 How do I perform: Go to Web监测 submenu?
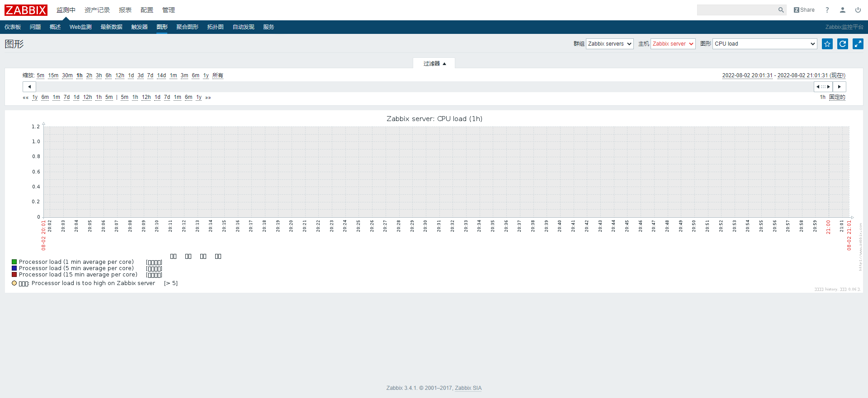(80, 27)
